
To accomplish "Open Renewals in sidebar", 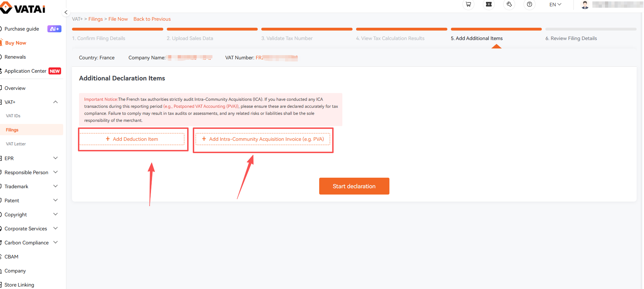I will coord(15,57).
